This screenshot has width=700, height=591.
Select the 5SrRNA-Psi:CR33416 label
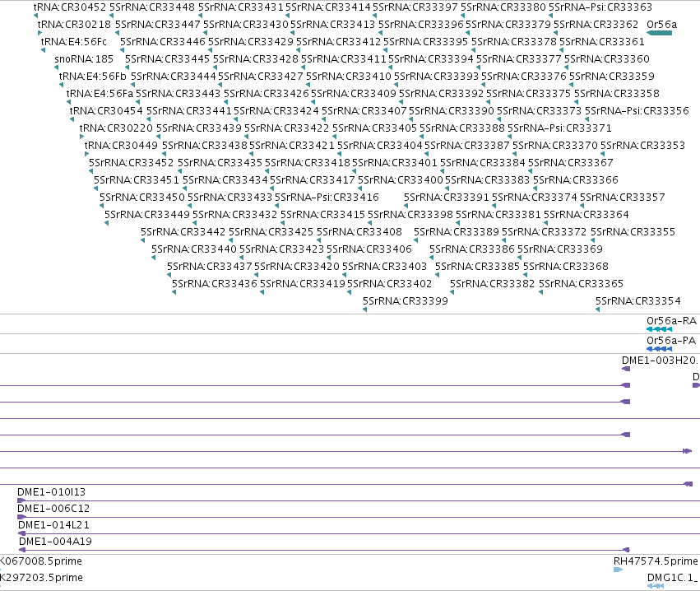pyautogui.click(x=327, y=197)
